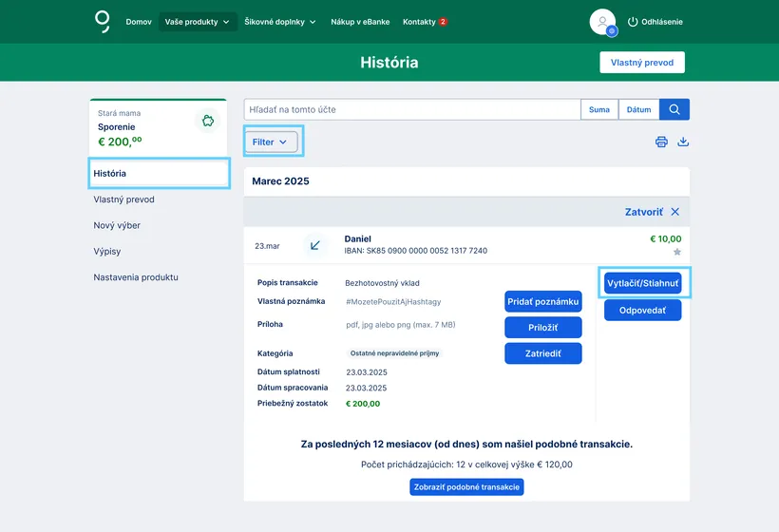779x532 pixels.
Task: Click the power icon for Odhlásenie
Action: point(633,22)
